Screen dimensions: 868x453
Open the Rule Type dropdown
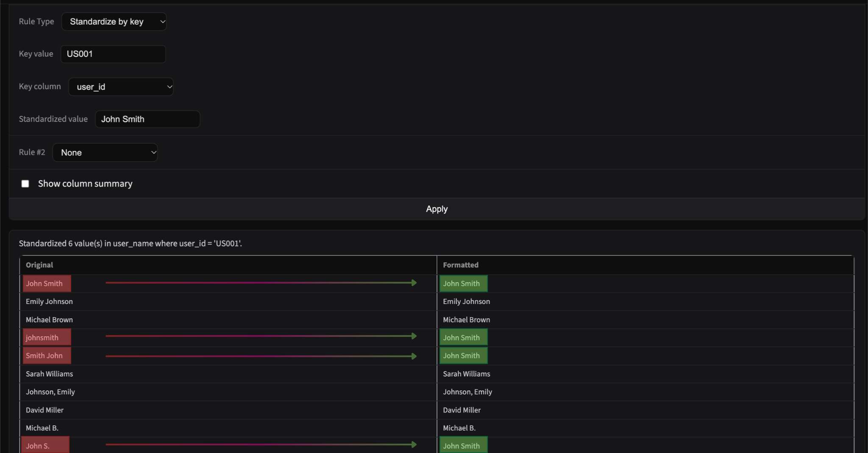(114, 22)
